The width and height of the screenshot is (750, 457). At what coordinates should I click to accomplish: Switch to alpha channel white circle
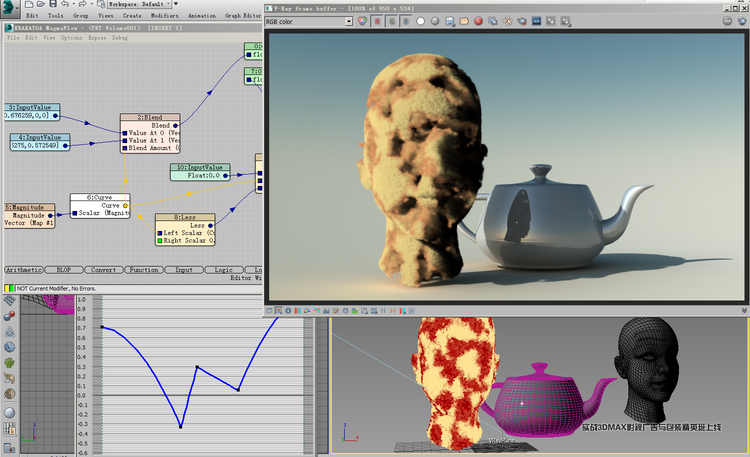click(420, 21)
